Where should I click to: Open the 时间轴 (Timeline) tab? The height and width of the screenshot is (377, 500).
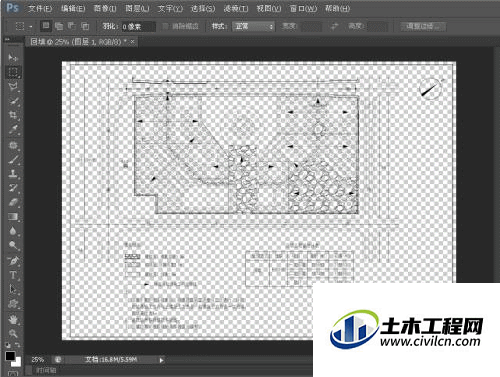46,370
